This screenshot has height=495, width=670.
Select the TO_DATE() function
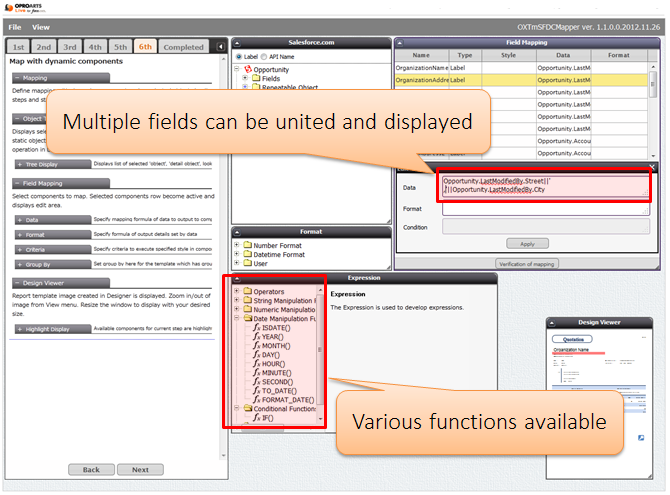[x=274, y=391]
